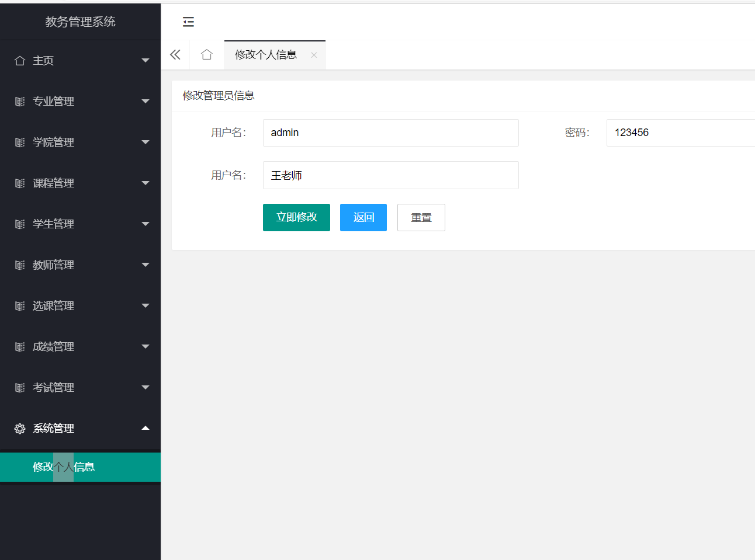This screenshot has height=560, width=755.
Task: Expand the 教师管理 dropdown arrow
Action: tap(146, 265)
